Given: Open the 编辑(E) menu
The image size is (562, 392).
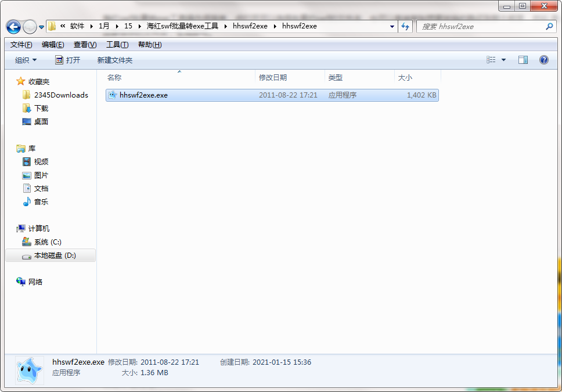Looking at the screenshot, I should point(53,45).
